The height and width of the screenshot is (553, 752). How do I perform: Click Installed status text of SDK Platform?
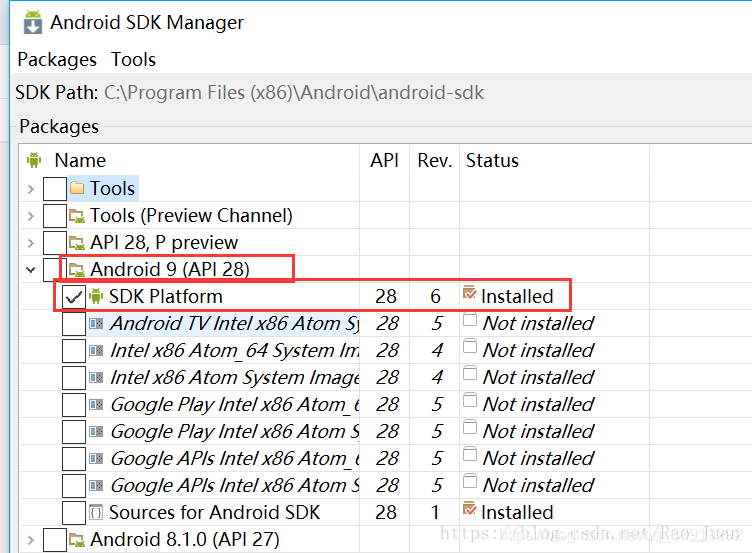(517, 296)
